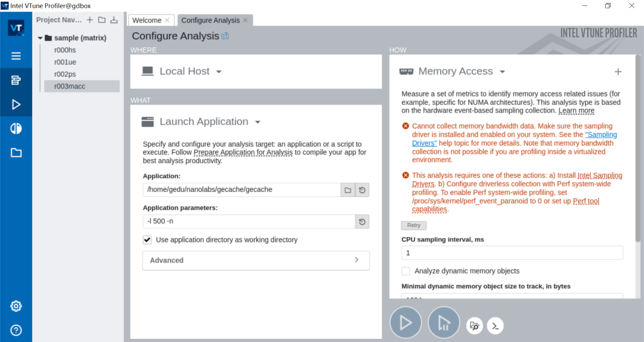Image resolution: width=644 pixels, height=342 pixels.
Task: Select result r001ue in project tree
Action: [x=65, y=62]
